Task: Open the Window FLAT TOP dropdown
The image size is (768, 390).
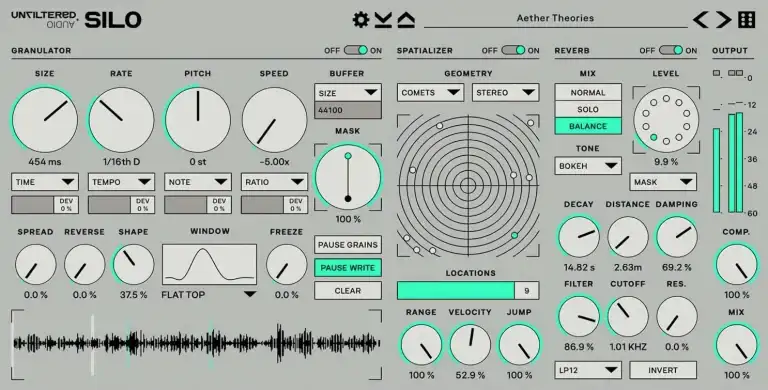Action: [x=209, y=294]
